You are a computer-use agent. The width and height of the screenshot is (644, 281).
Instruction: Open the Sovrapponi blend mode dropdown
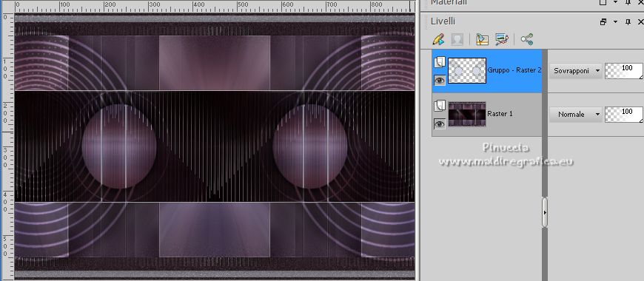576,71
